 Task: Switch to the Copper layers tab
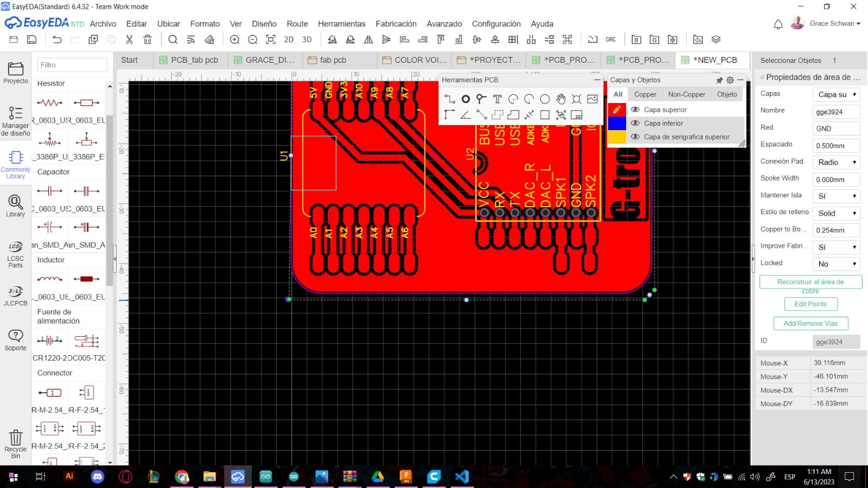point(645,94)
